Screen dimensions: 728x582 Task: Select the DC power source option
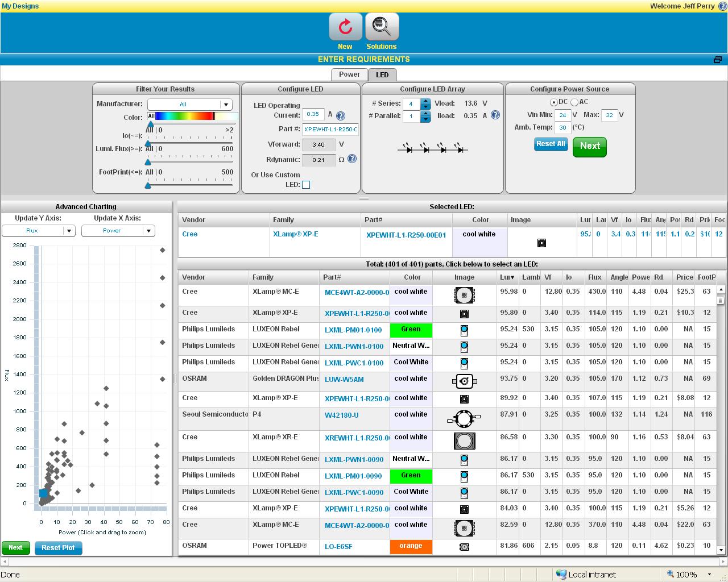pos(553,102)
